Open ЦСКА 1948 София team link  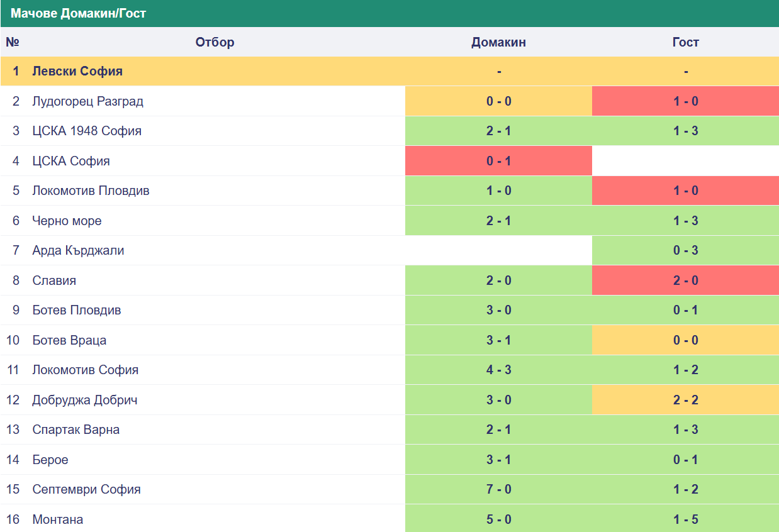87,131
